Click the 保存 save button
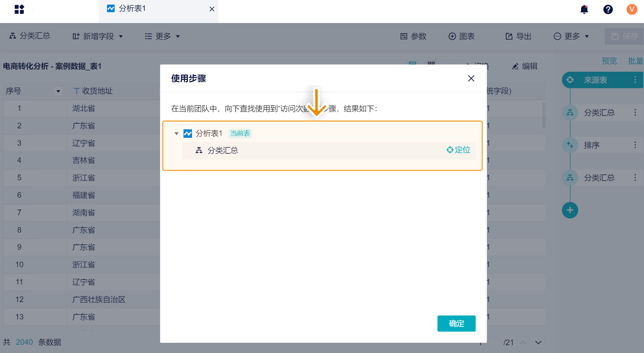 [x=624, y=36]
